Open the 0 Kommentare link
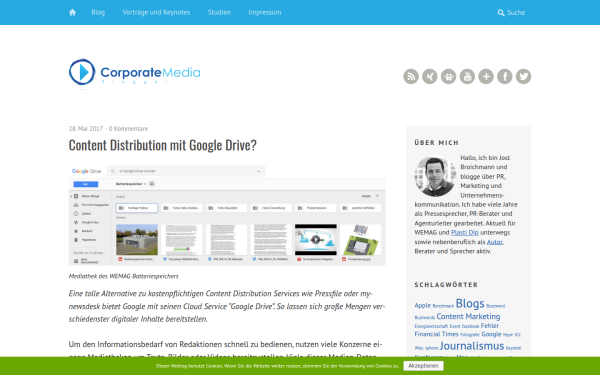The image size is (600, 375). click(x=128, y=129)
